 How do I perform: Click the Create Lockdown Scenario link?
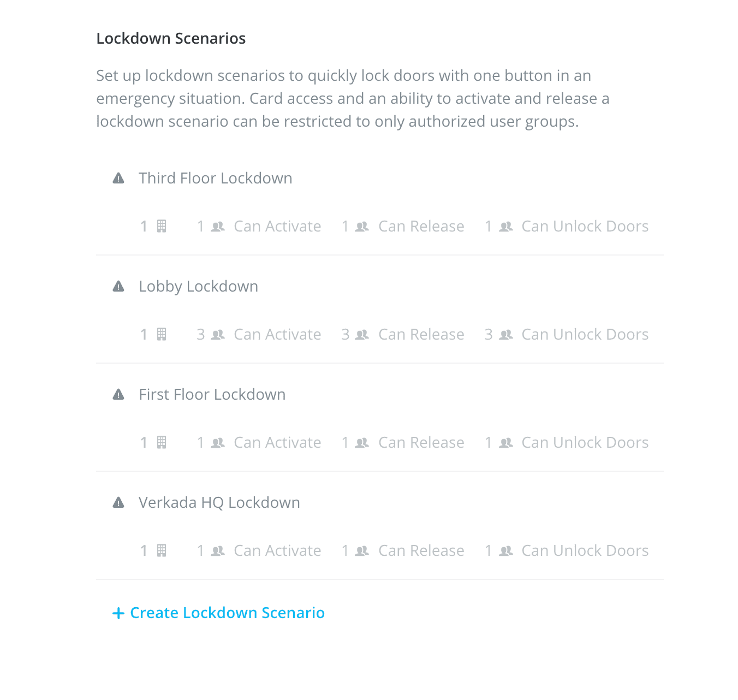227,613
